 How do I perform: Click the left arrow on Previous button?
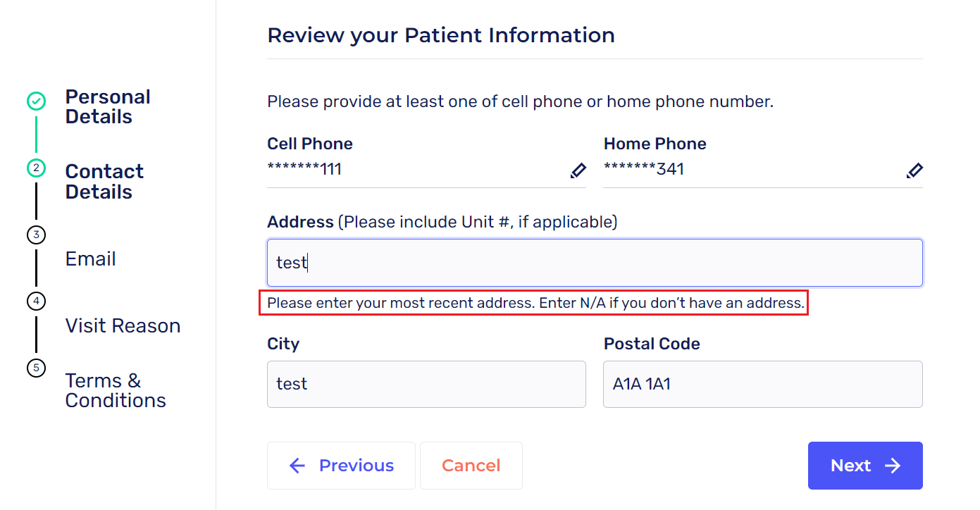click(x=297, y=466)
